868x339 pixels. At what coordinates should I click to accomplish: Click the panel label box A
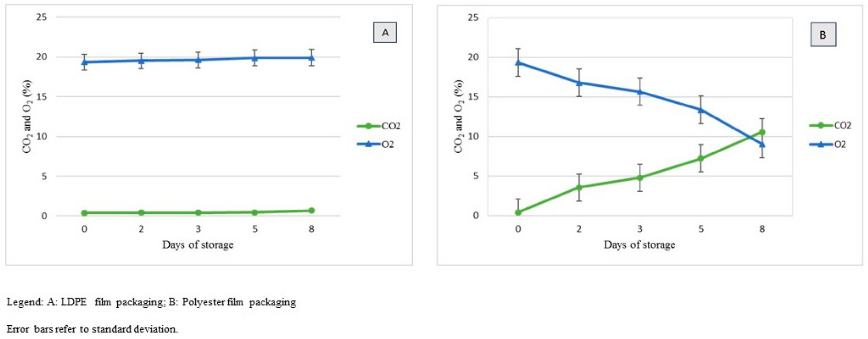[385, 33]
